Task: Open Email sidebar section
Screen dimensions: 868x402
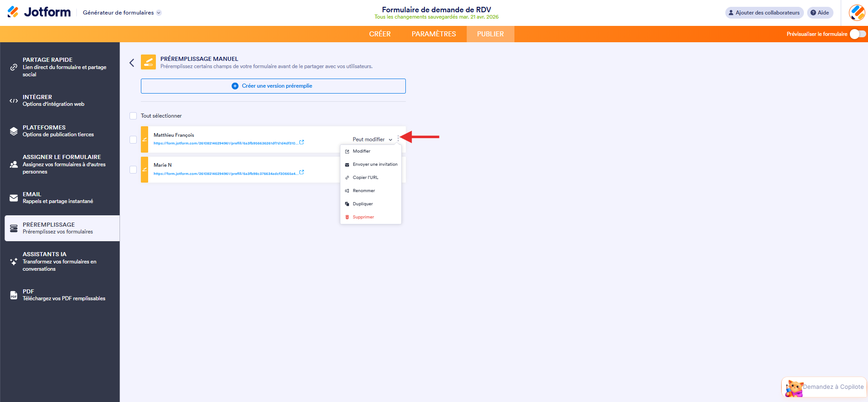Action: click(62, 198)
